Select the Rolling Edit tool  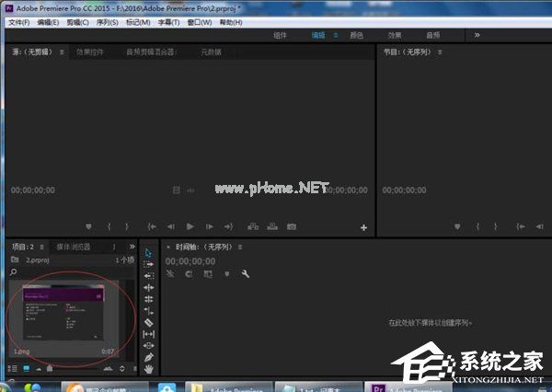pyautogui.click(x=148, y=299)
